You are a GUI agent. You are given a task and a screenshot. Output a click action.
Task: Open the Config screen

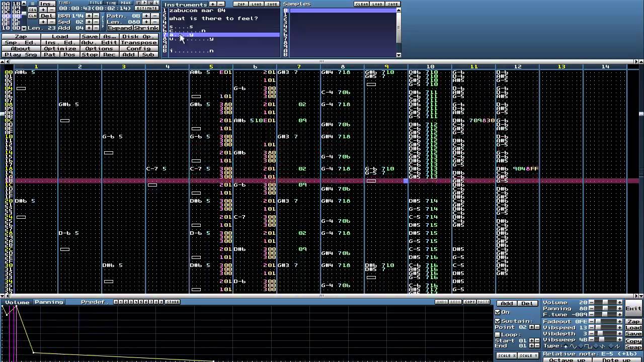pos(138,49)
